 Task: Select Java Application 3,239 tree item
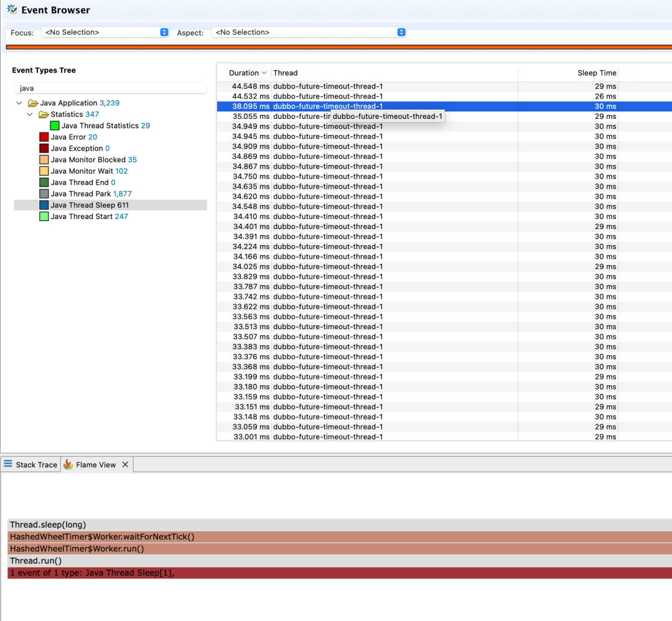(x=80, y=103)
